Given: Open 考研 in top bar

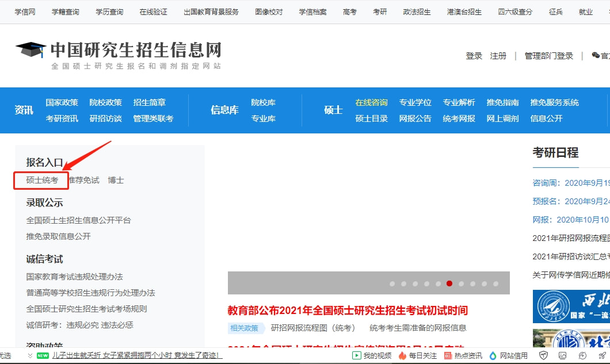Looking at the screenshot, I should click(x=380, y=12).
